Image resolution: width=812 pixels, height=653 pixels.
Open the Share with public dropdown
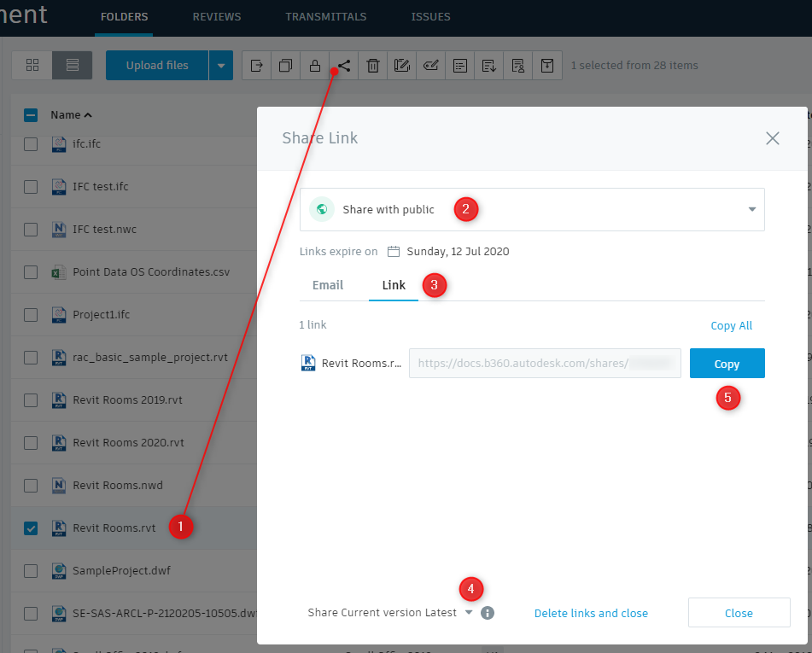pyautogui.click(x=532, y=209)
